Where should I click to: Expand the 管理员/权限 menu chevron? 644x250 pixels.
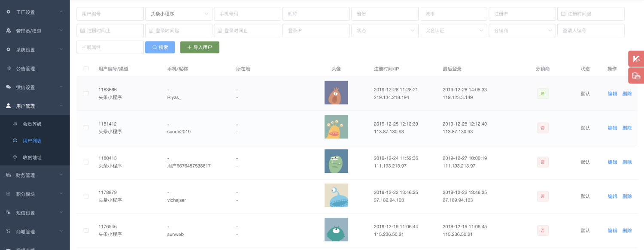pyautogui.click(x=61, y=30)
